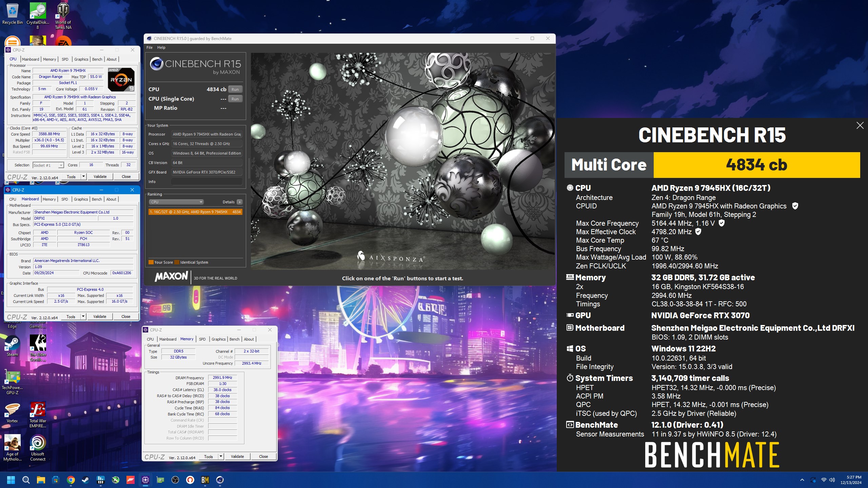Run the Cinebench CPU multi-core test
Image resolution: width=868 pixels, height=488 pixels.
point(235,89)
